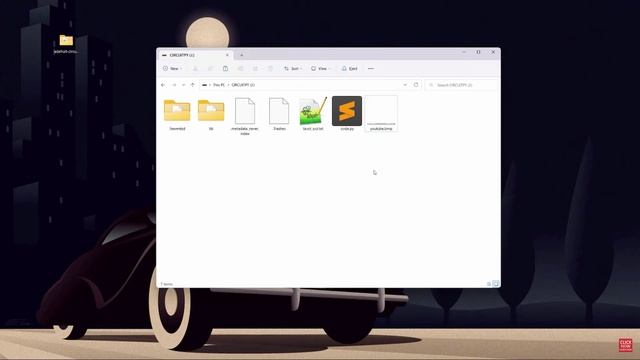The image size is (640, 360).
Task: Expand the address bar history dropdown
Action: point(405,85)
